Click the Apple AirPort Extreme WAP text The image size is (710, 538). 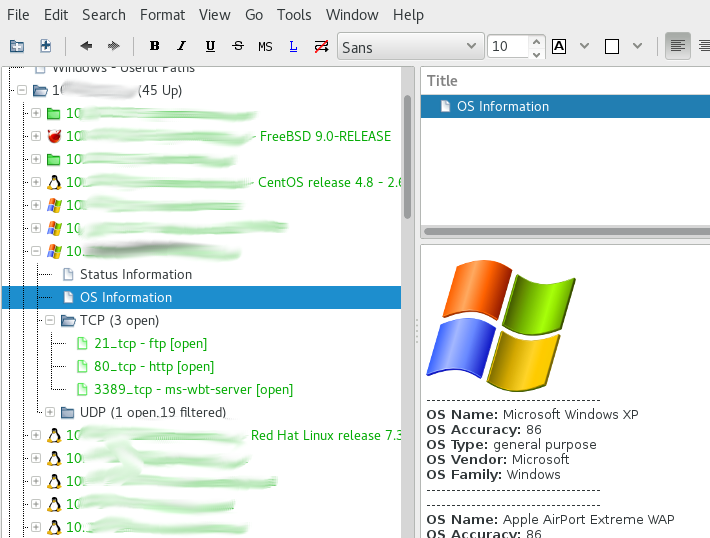[x=589, y=519]
